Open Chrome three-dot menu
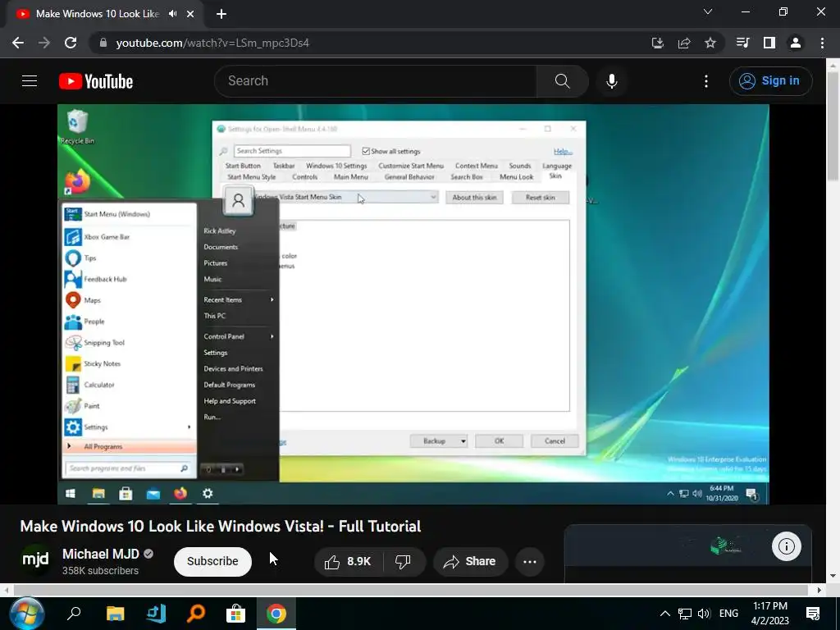 tap(822, 43)
